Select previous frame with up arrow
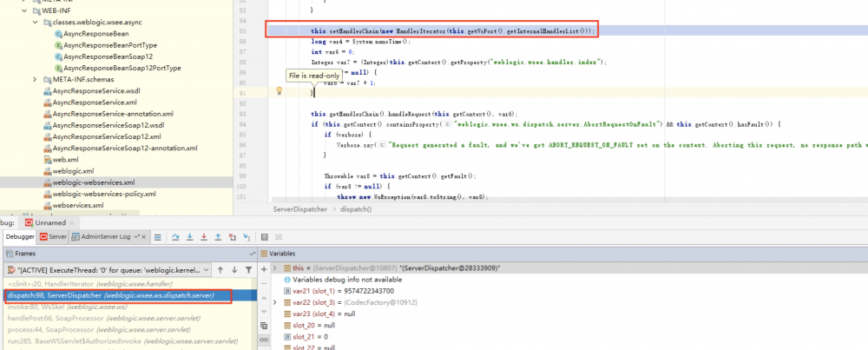Viewport: 868px width, 350px height. [220, 270]
